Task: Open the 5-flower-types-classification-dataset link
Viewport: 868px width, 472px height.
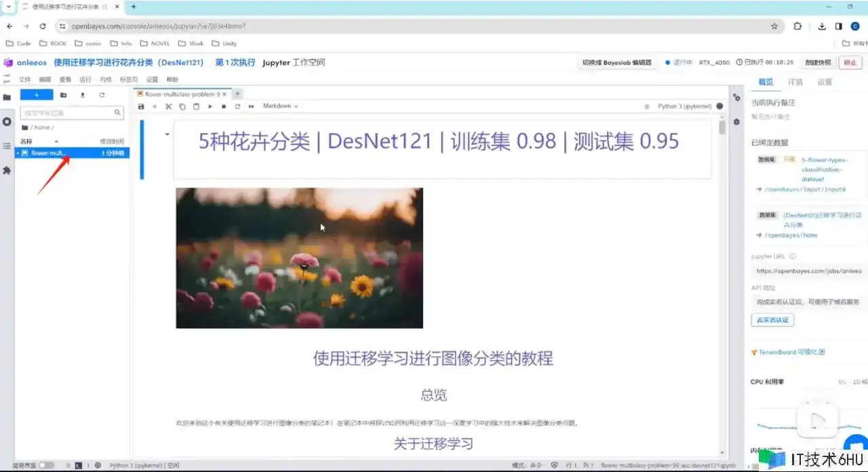Action: [824, 170]
